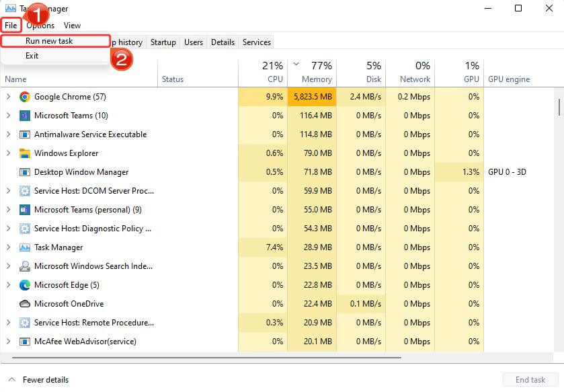Screen dimensions: 564x392
Task: Click the End task button
Action: tap(530, 379)
